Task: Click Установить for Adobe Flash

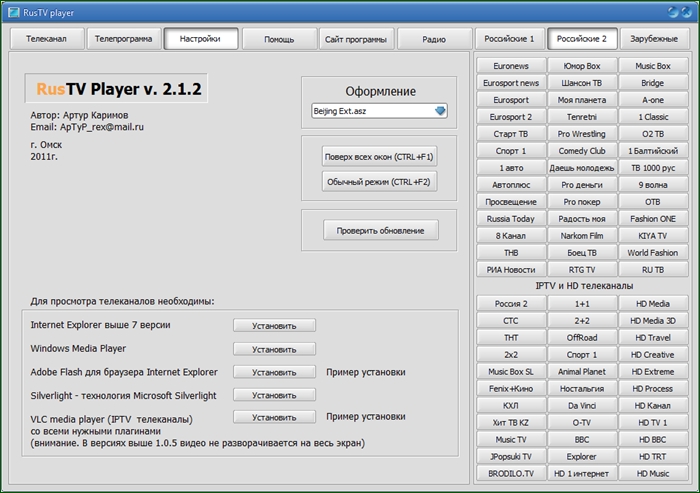Action: tap(274, 372)
